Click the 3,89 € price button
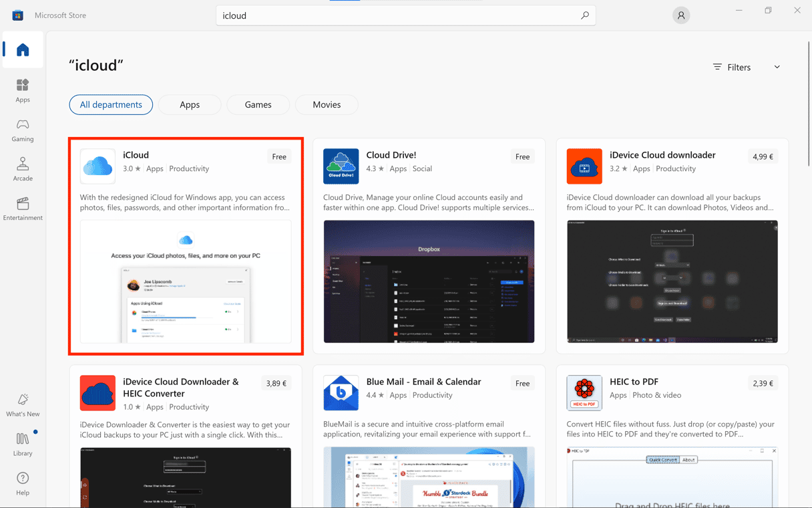 coord(276,384)
